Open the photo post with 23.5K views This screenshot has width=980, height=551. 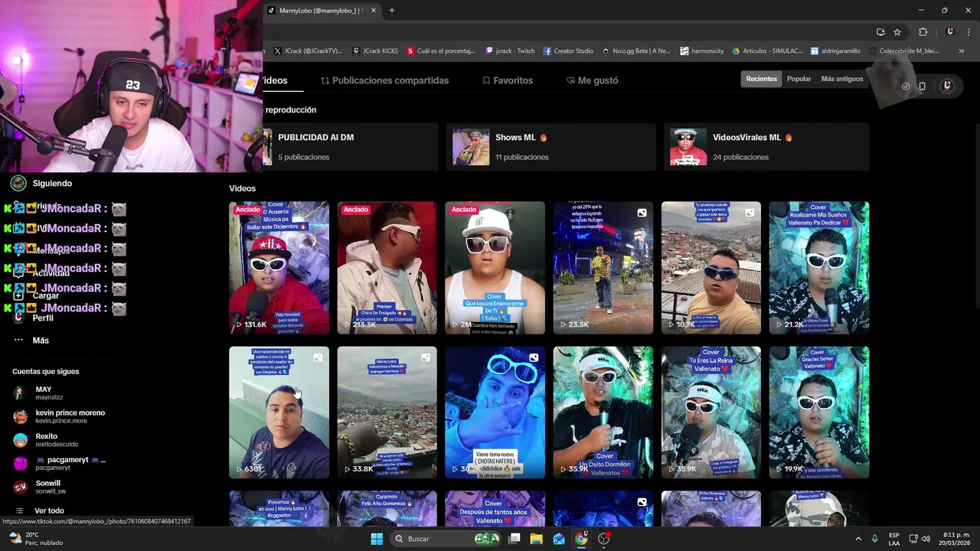603,268
